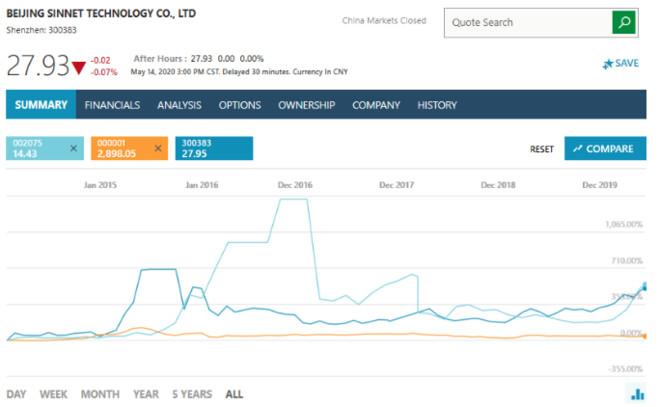Screen dimensions: 660x407
Task: Click the star icon next to SAVE
Action: point(608,64)
